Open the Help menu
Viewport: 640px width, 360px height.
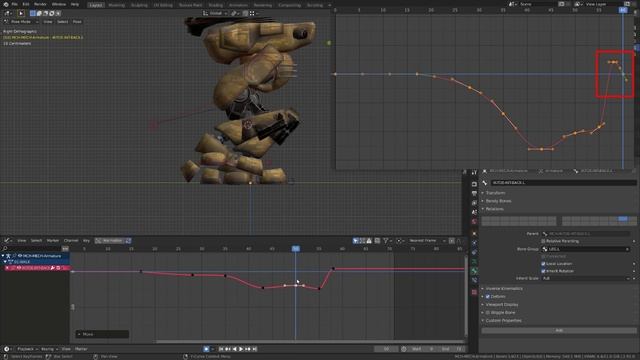[x=75, y=4]
